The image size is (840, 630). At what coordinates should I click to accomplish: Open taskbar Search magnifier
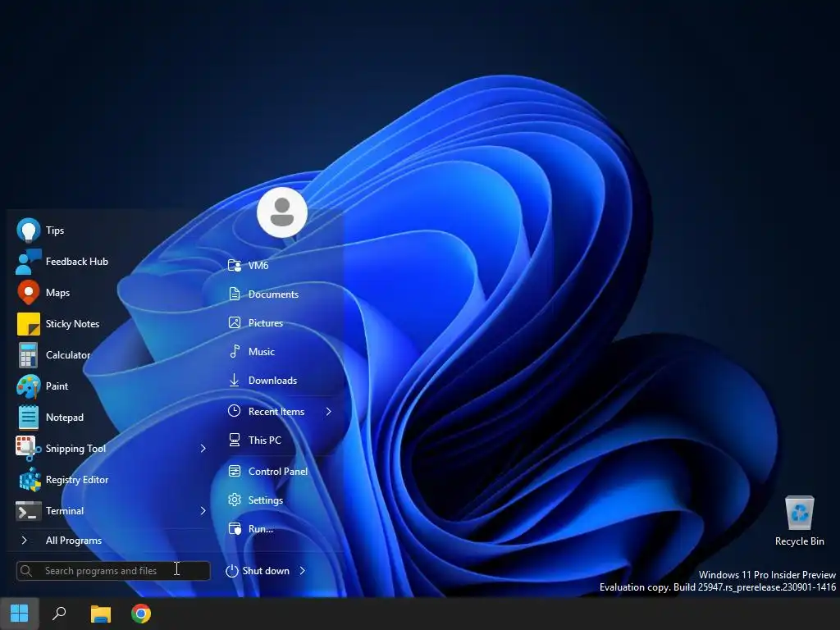click(x=59, y=614)
